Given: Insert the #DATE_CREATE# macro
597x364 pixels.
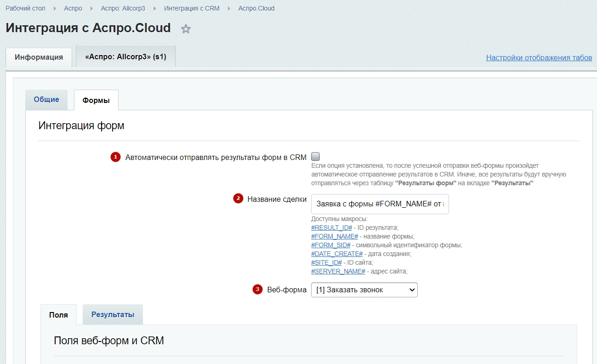Looking at the screenshot, I should (x=337, y=254).
